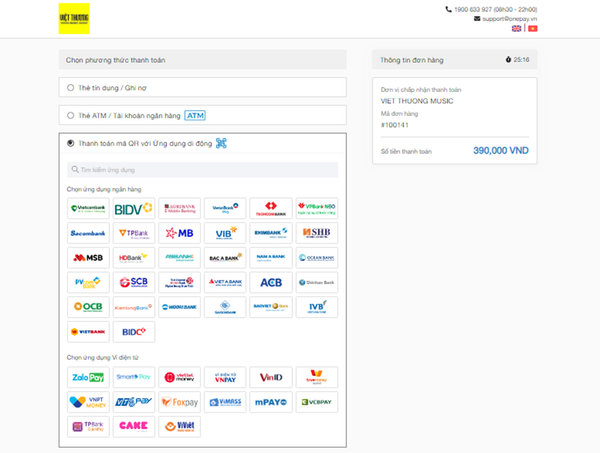The image size is (600, 453).
Task: Choose the Techcombank logo tile
Action: [271, 208]
